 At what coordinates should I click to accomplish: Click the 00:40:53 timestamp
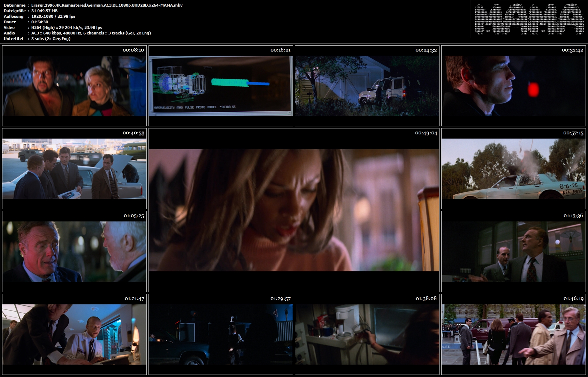click(133, 133)
